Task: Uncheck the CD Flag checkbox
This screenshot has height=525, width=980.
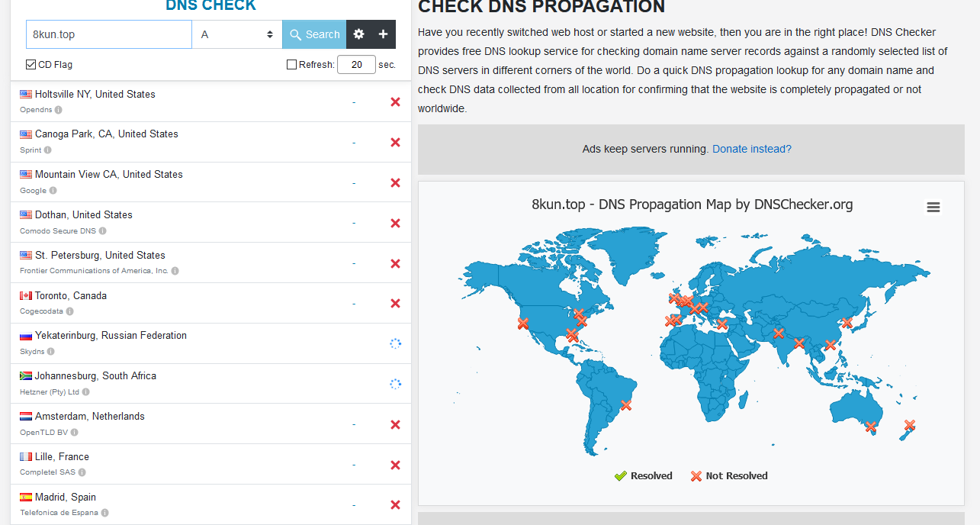Action: (31, 65)
